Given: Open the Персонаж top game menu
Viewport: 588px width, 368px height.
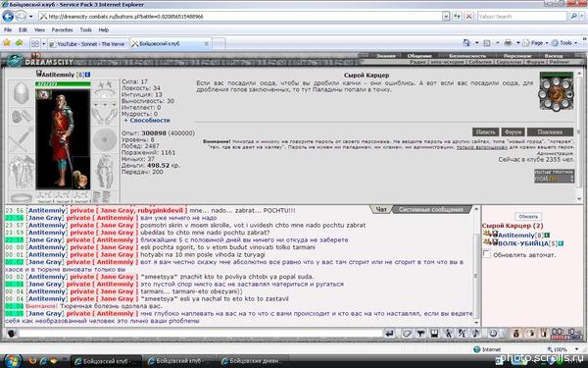Looking at the screenshot, I should (517, 56).
